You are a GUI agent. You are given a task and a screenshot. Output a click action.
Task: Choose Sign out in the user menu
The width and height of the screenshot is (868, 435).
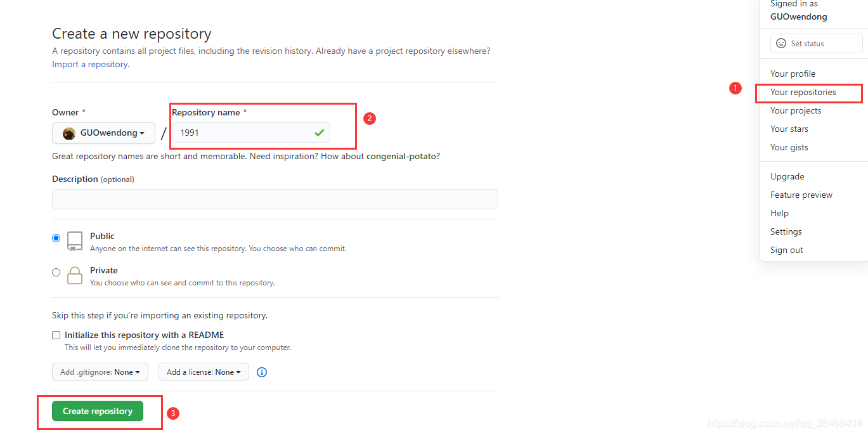[787, 250]
